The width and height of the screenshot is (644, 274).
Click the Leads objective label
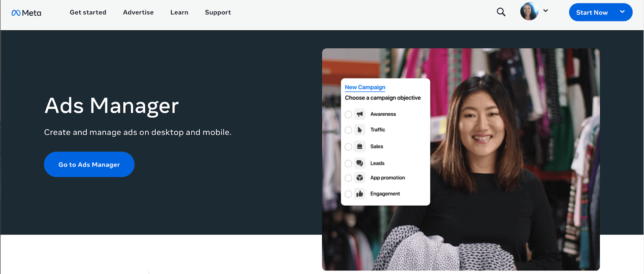click(377, 163)
